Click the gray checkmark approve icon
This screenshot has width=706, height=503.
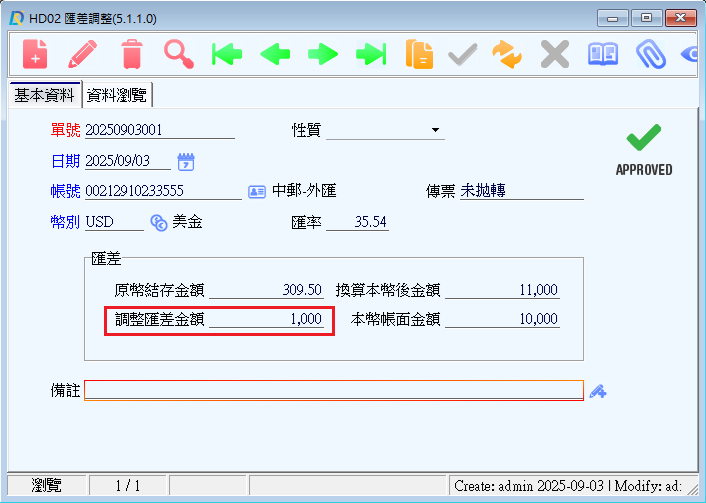click(462, 54)
